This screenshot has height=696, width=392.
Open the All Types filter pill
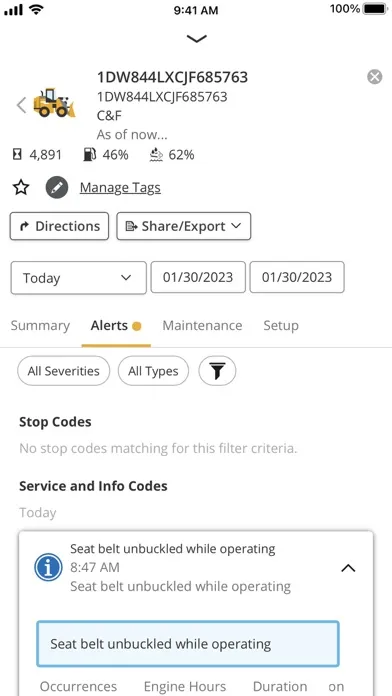[153, 371]
